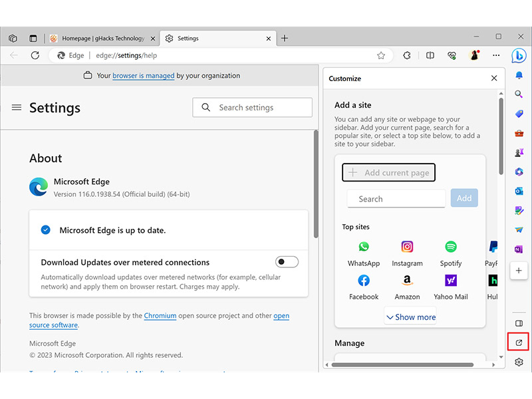
Task: Toggle Download Updates over metered connections
Action: click(287, 262)
